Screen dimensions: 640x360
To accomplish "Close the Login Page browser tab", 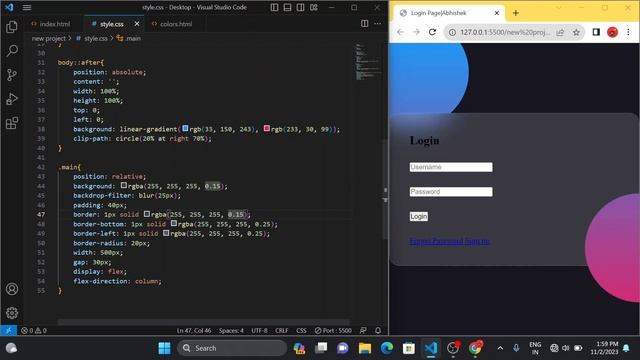I will (497, 13).
